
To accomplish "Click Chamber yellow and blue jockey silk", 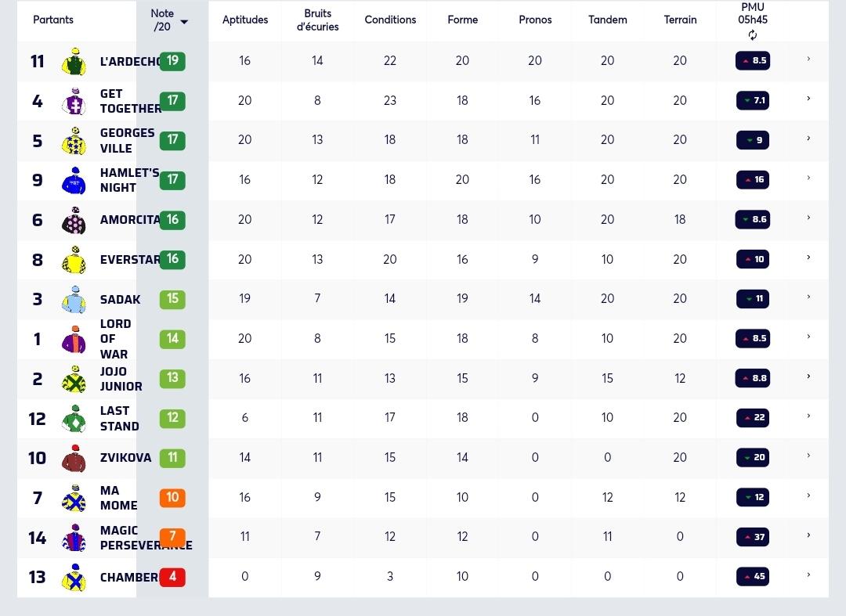I will click(74, 577).
